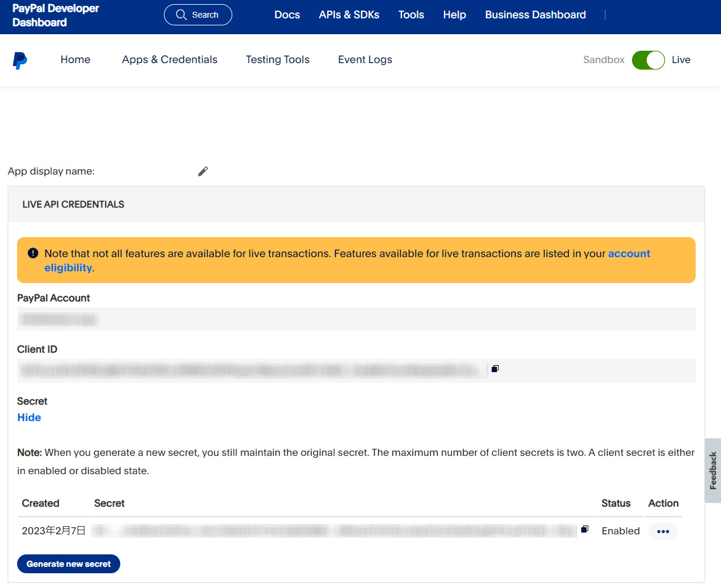721x588 pixels.
Task: Open the Docs menu
Action: point(287,15)
